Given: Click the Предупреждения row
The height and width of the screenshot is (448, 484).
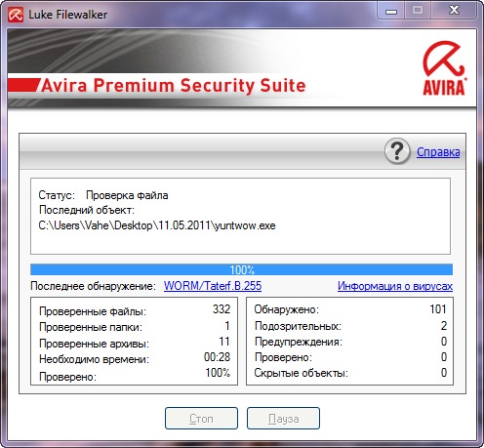Looking at the screenshot, I should click(x=350, y=342).
